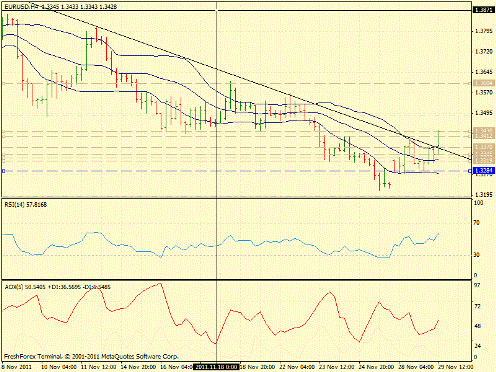Click the 24 Nov 20:00 time label
The width and height of the screenshot is (496, 372).
(376, 367)
